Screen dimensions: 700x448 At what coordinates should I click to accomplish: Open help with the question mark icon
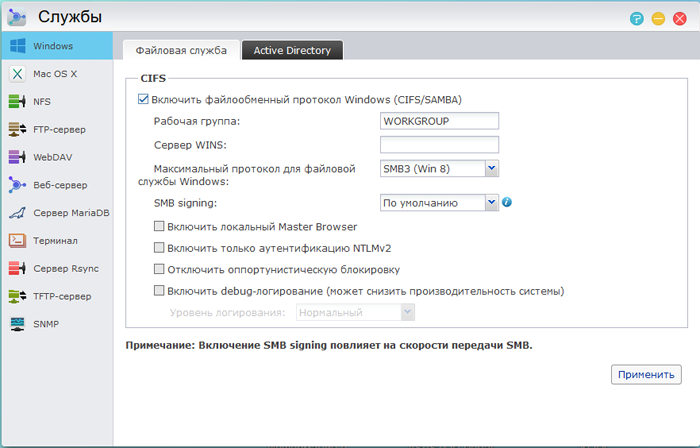(x=637, y=18)
